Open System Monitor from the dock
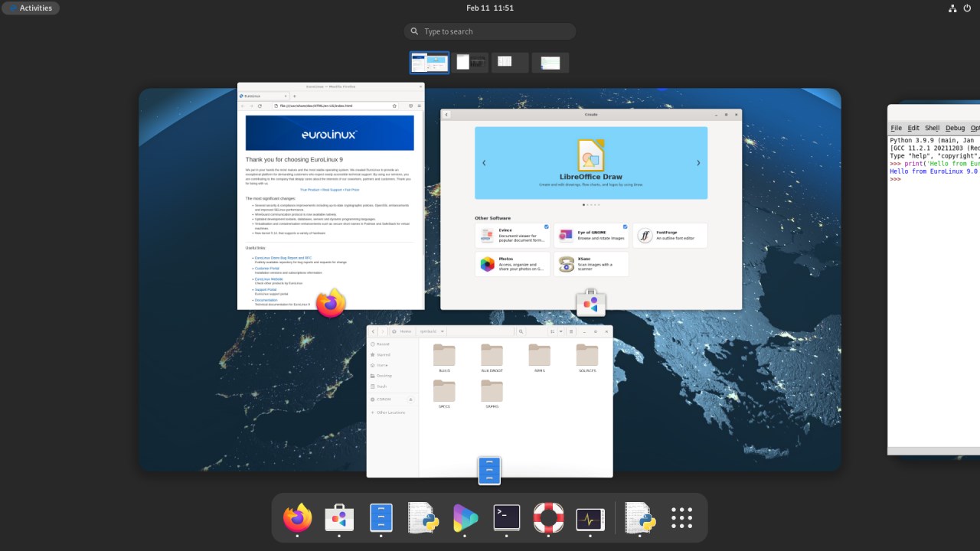The height and width of the screenshot is (551, 980). (x=590, y=518)
